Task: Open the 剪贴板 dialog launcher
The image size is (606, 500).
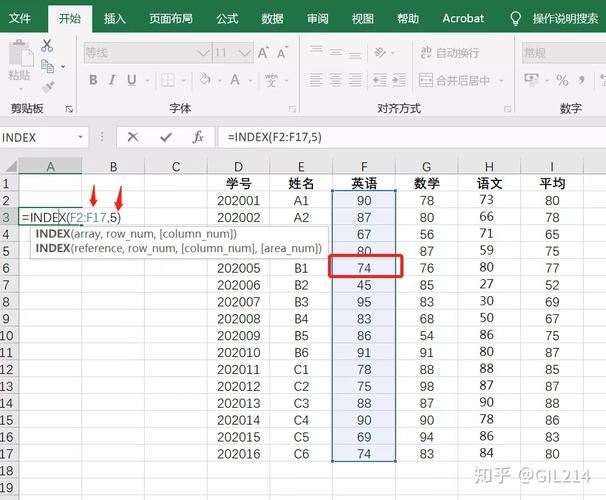Action: click(69, 109)
